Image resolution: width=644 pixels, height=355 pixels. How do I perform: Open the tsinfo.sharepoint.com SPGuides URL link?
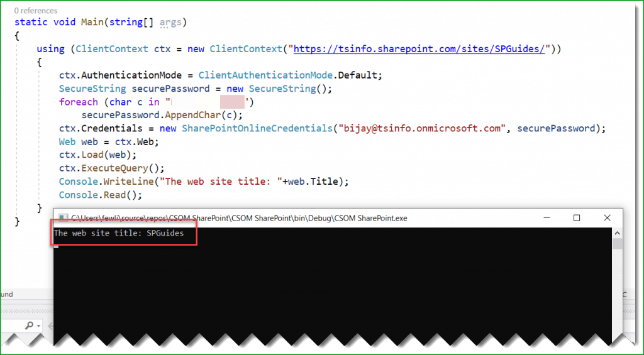pos(419,49)
